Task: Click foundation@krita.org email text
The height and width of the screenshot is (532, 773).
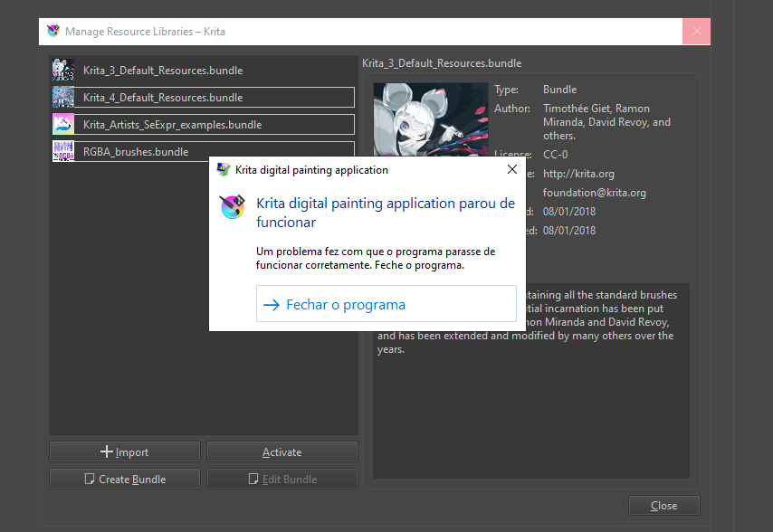Action: coord(595,193)
